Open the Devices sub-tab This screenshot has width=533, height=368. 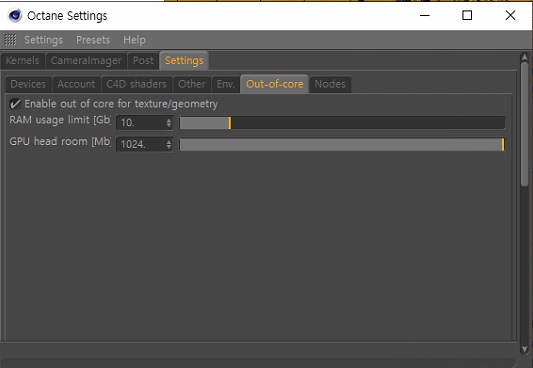coord(28,84)
